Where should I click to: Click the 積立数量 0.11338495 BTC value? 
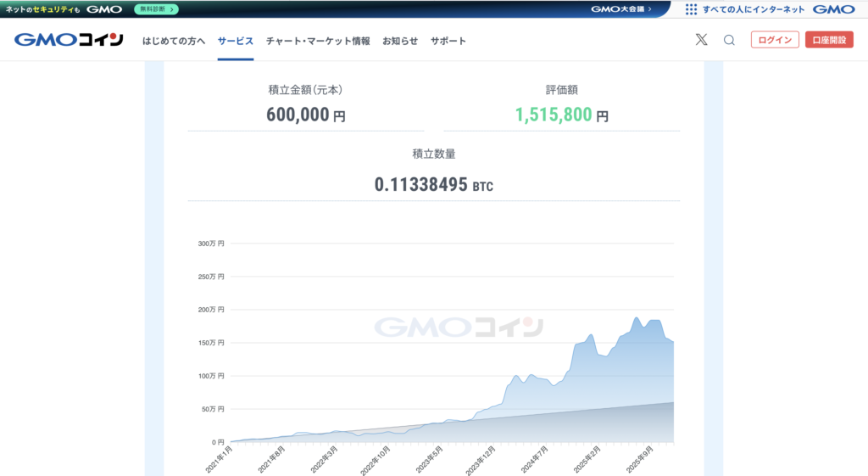(433, 184)
